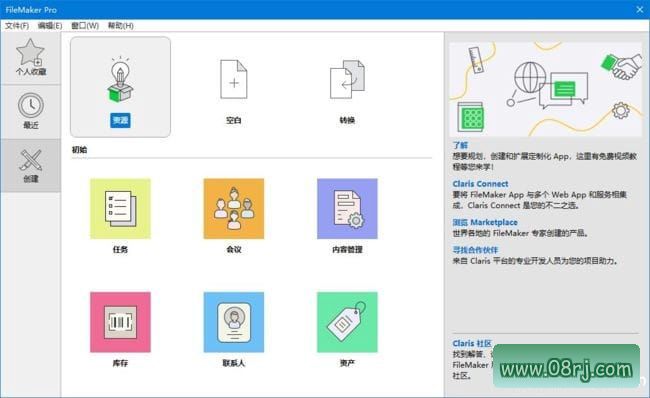Screen dimensions: 650x398
Task: Pick the 联系人 contacts starter template
Action: click(x=234, y=322)
